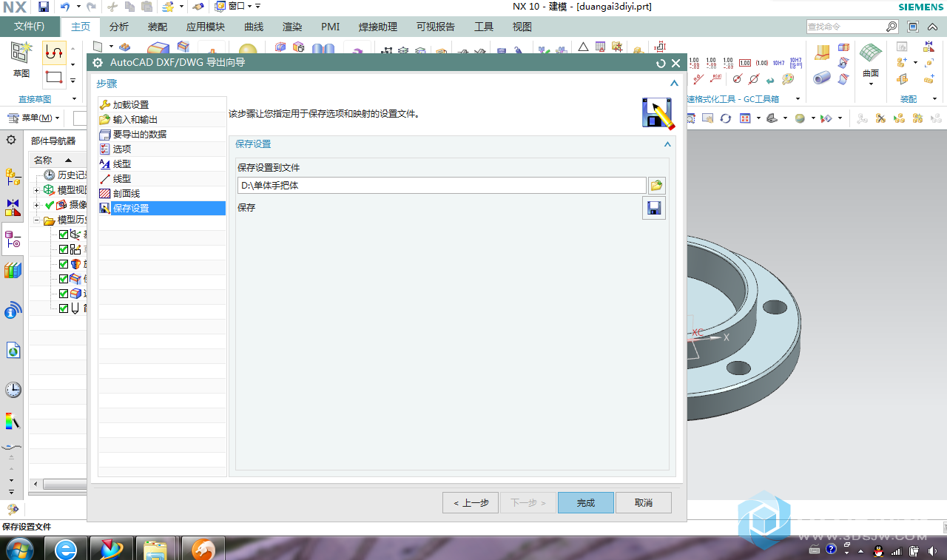Viewport: 947px width, 560px height.
Task: Open File Explorer from taskbar
Action: click(x=156, y=549)
